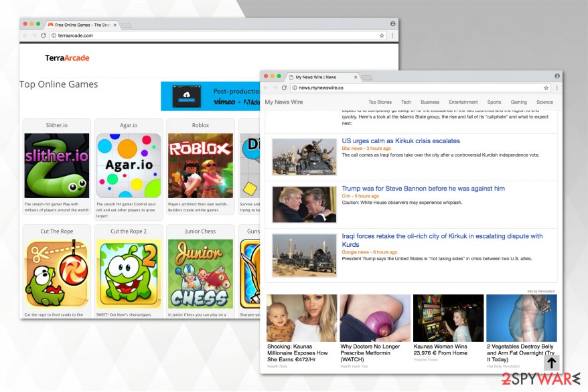Open a new tab in TerraArcade window
Screen dimensions: 588x392
coord(127,25)
